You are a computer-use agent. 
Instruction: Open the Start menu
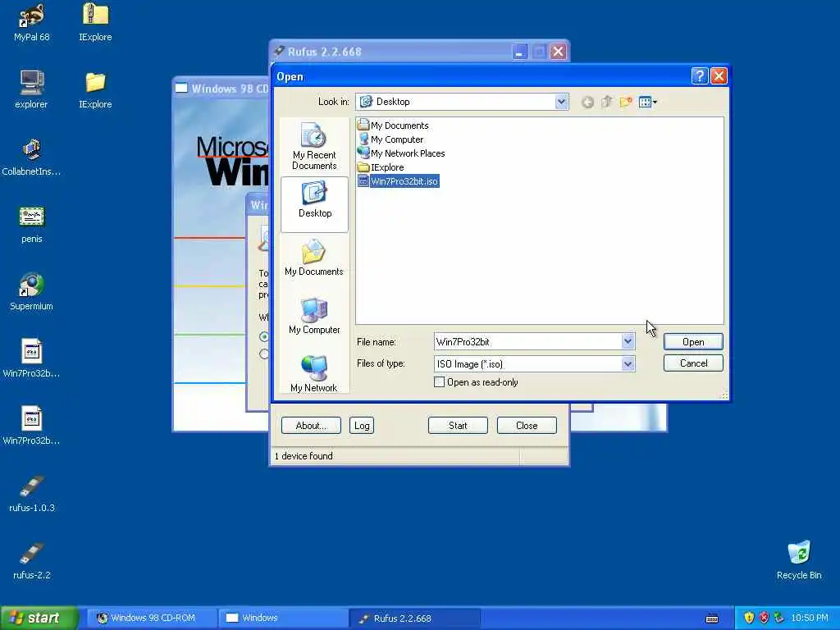[x=39, y=619]
